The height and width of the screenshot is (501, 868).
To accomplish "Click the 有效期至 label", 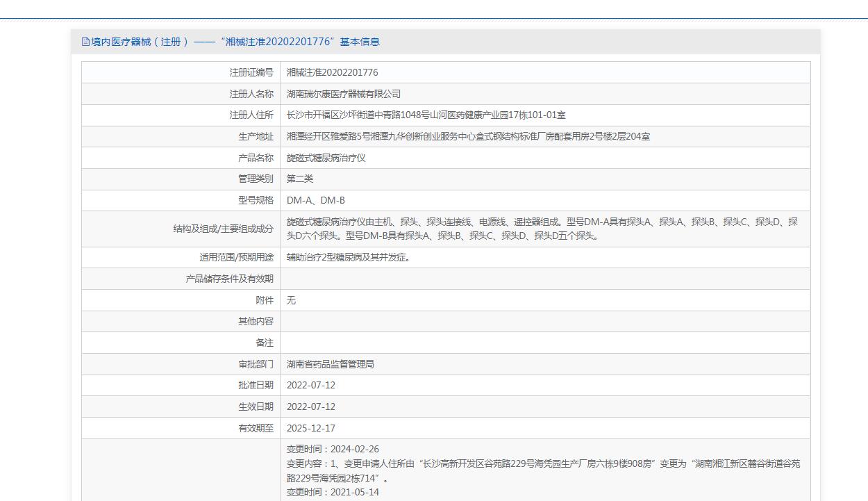I will point(256,428).
